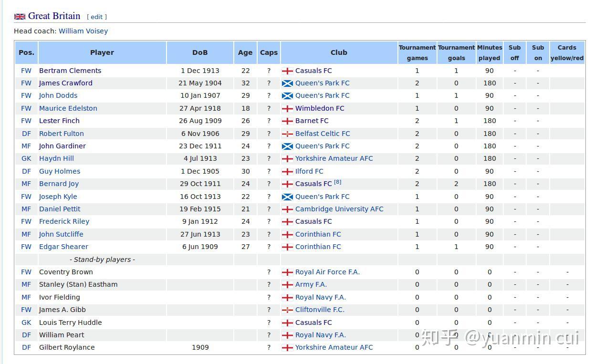Click England flag next to Ilford FC
Screen dimensions: 594x364
(287, 171)
